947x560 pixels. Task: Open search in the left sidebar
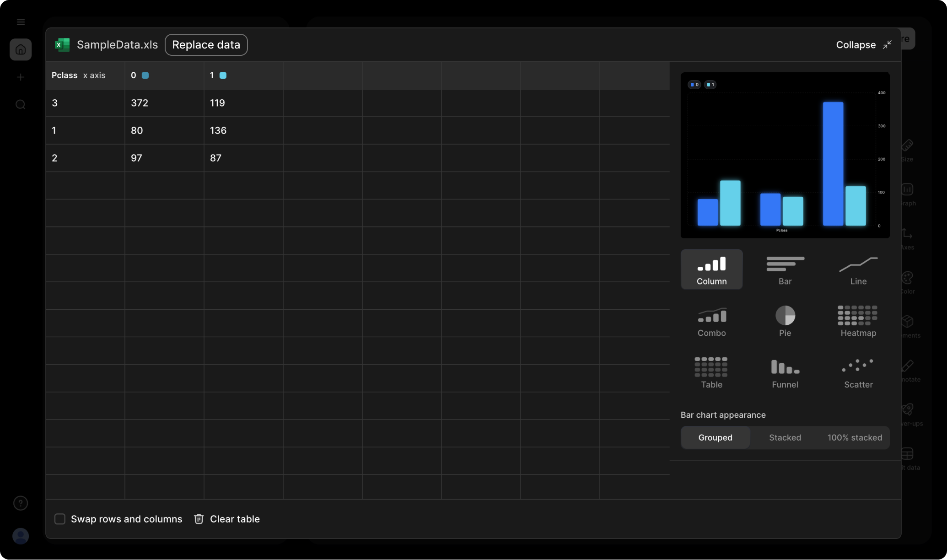[21, 105]
